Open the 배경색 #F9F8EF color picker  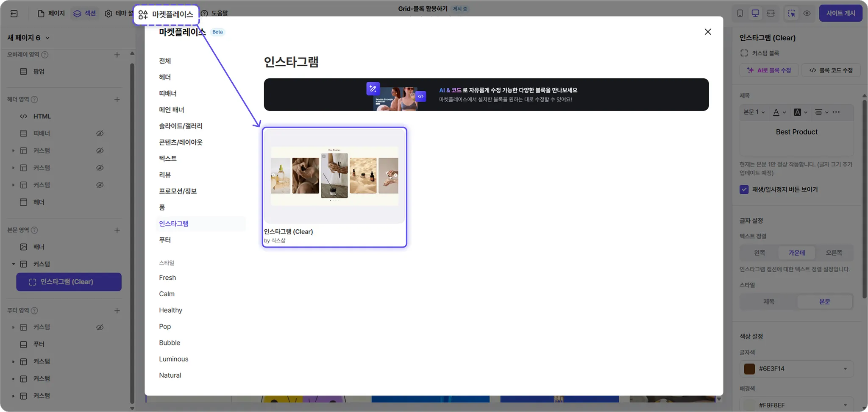(797, 405)
